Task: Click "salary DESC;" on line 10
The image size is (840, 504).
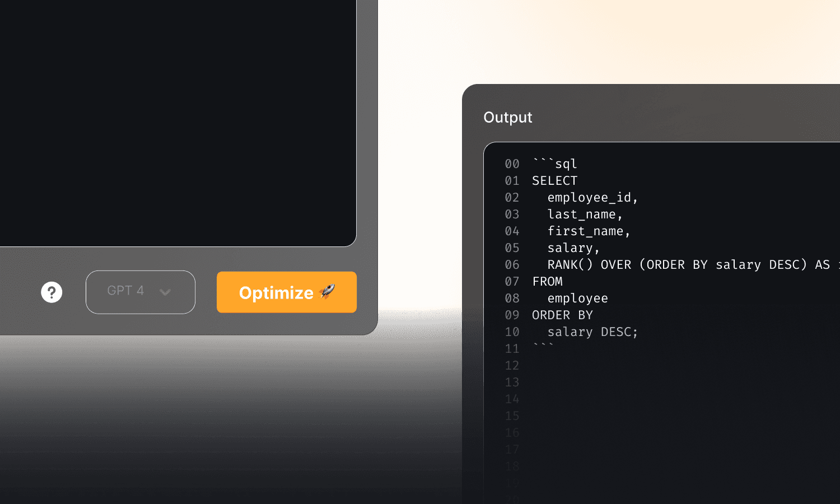Action: tap(593, 332)
